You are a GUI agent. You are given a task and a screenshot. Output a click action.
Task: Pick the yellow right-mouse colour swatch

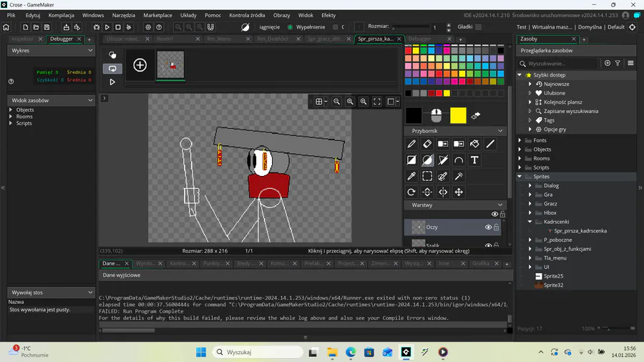click(x=458, y=116)
